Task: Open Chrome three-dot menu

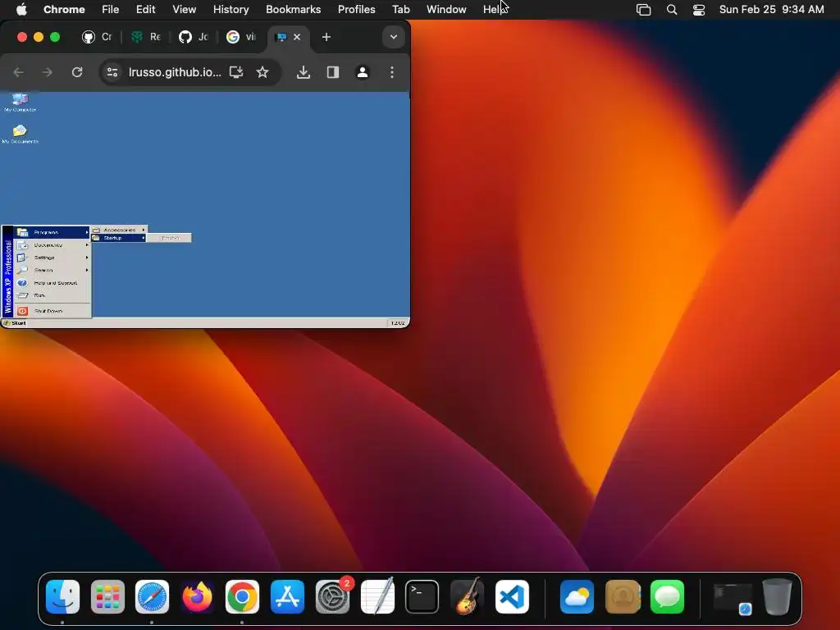Action: (392, 72)
